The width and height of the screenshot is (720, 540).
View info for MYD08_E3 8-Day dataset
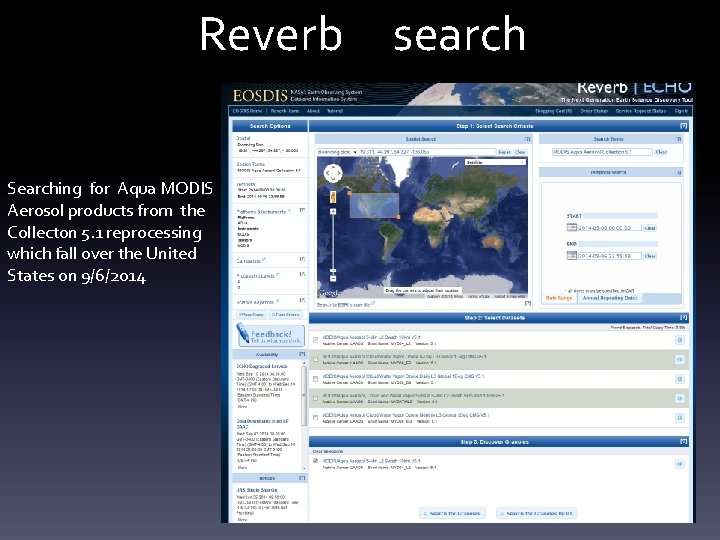pos(680,359)
